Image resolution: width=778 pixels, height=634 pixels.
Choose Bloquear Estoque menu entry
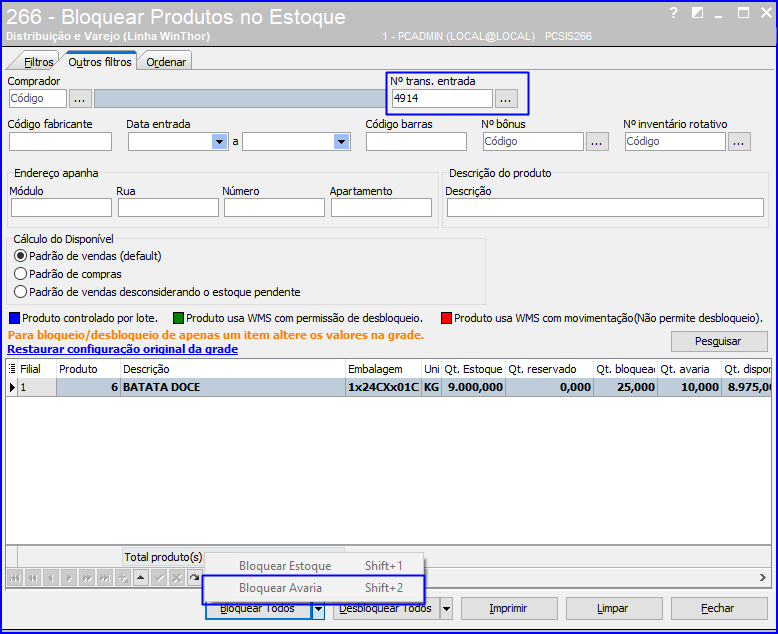tap(314, 566)
